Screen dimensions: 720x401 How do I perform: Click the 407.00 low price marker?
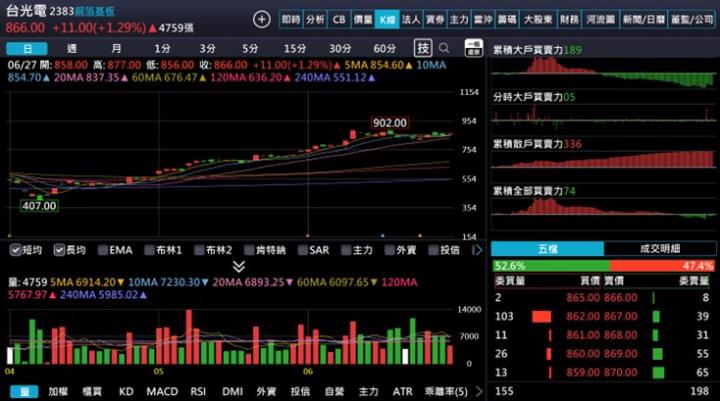click(39, 206)
